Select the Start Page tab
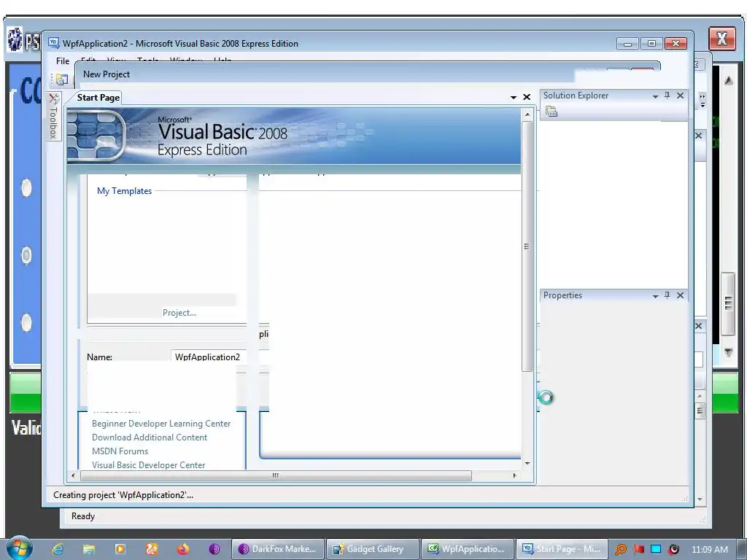 pos(98,98)
